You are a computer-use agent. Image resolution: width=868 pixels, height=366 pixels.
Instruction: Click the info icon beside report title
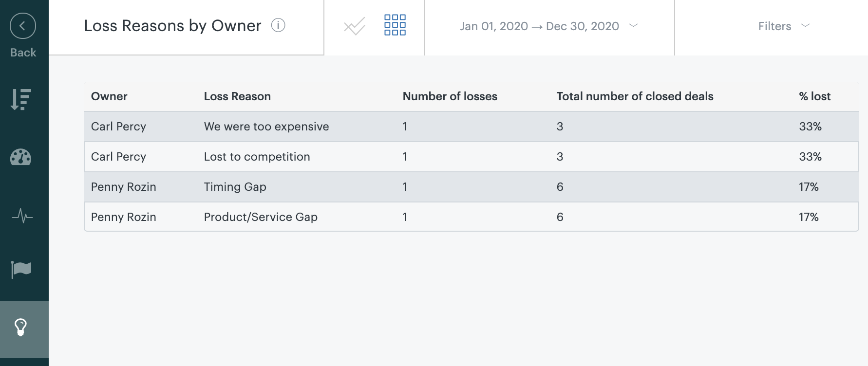pyautogui.click(x=278, y=25)
